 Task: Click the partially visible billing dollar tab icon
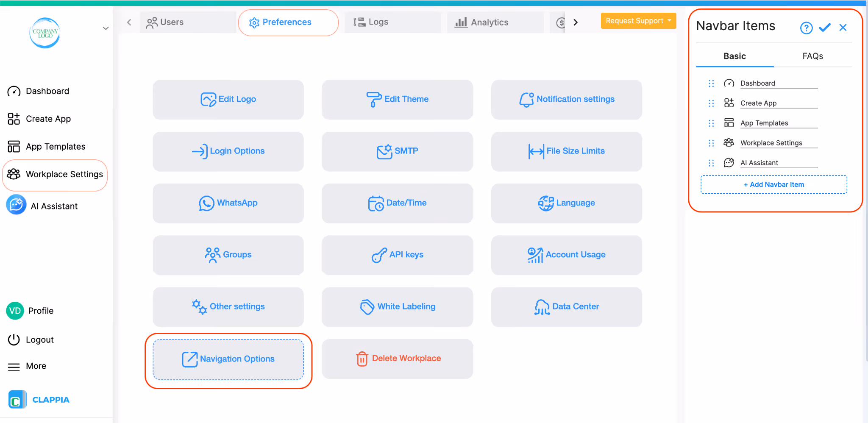[560, 22]
